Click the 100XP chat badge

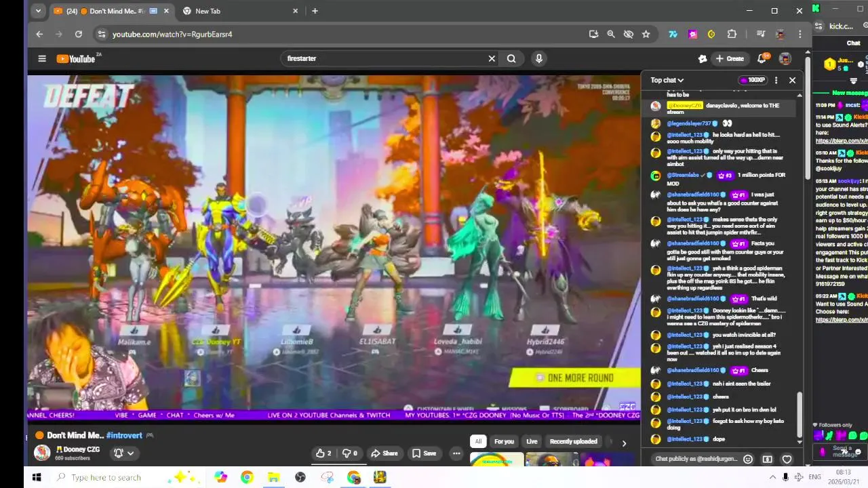(753, 80)
